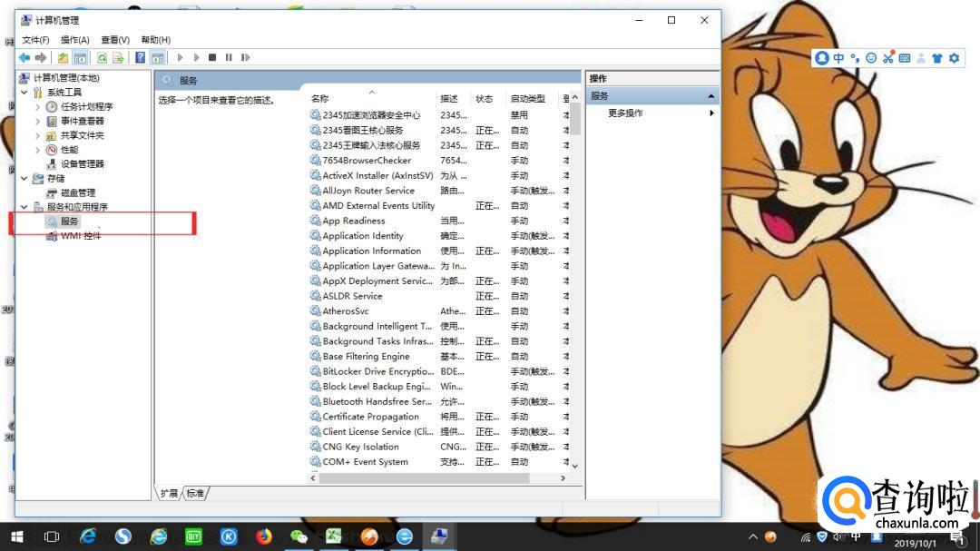Select 磁盘管理 under 存储

coord(78,192)
